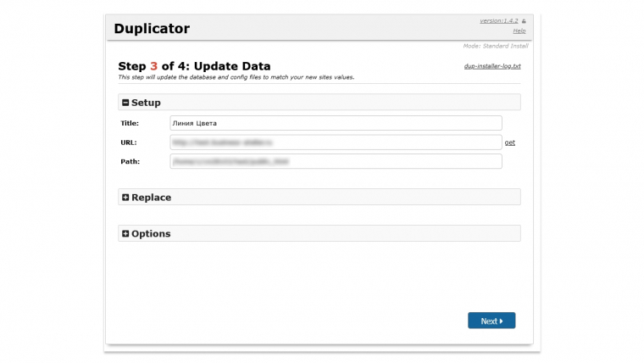Click into the URL text field
The height and width of the screenshot is (363, 644).
(335, 142)
